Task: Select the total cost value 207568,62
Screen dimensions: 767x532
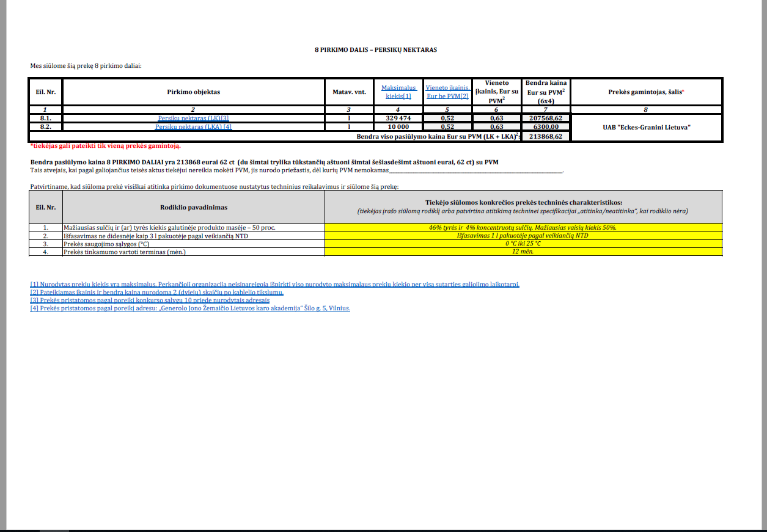Action: [545, 118]
